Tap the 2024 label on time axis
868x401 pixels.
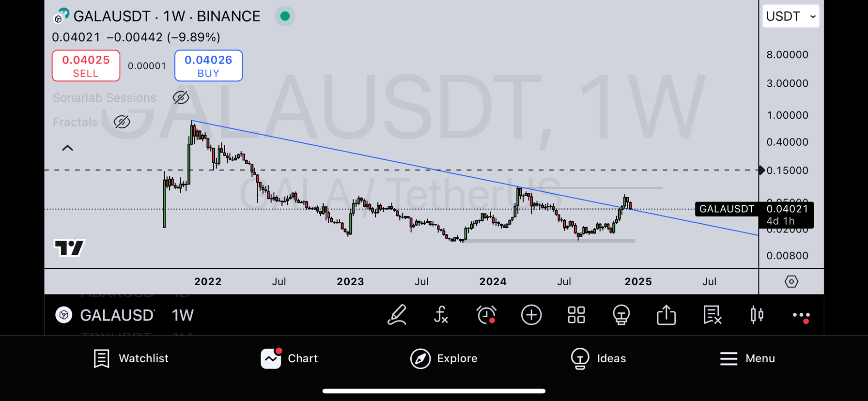click(x=493, y=282)
